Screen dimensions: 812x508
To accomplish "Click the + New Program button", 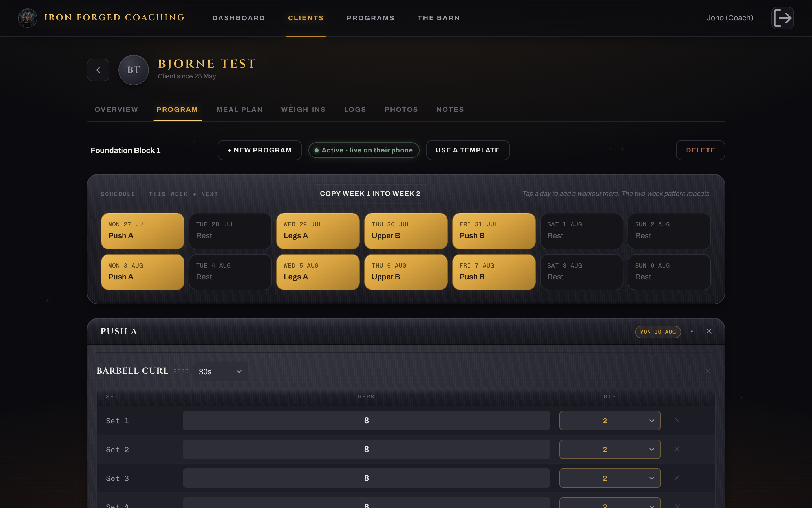I will point(259,150).
